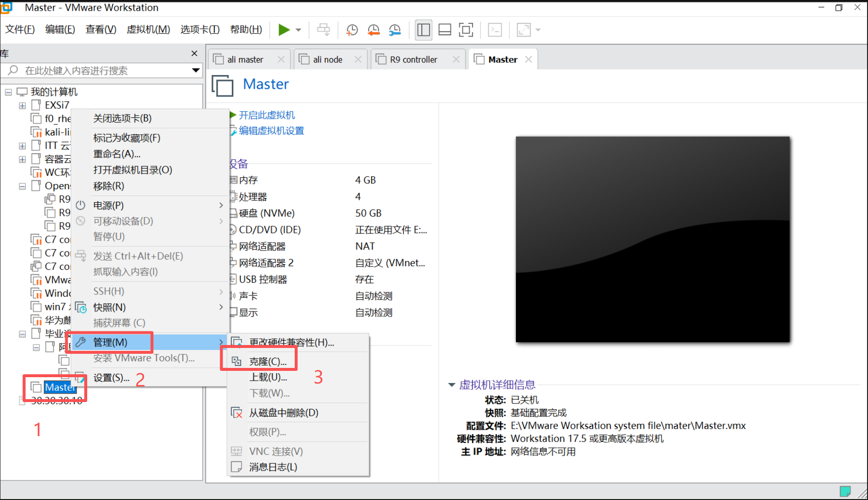Viewport: 868px width, 500px height.
Task: Open the dropdown arrow next to the play button
Action: pos(299,30)
